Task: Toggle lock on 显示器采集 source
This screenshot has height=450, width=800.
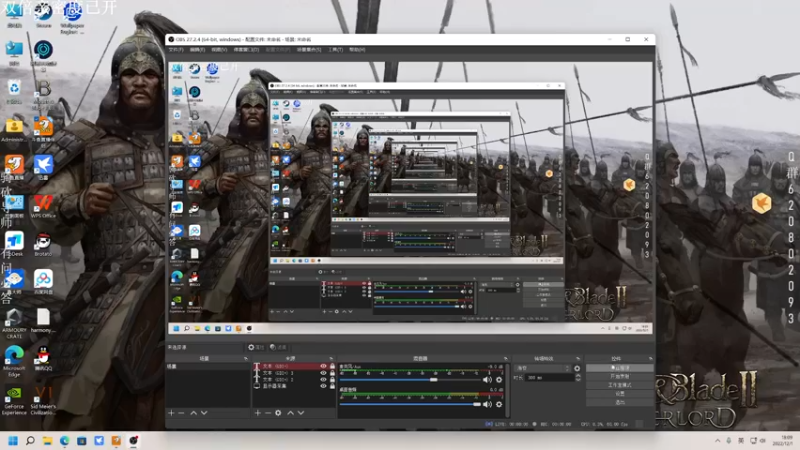Action: click(332, 386)
